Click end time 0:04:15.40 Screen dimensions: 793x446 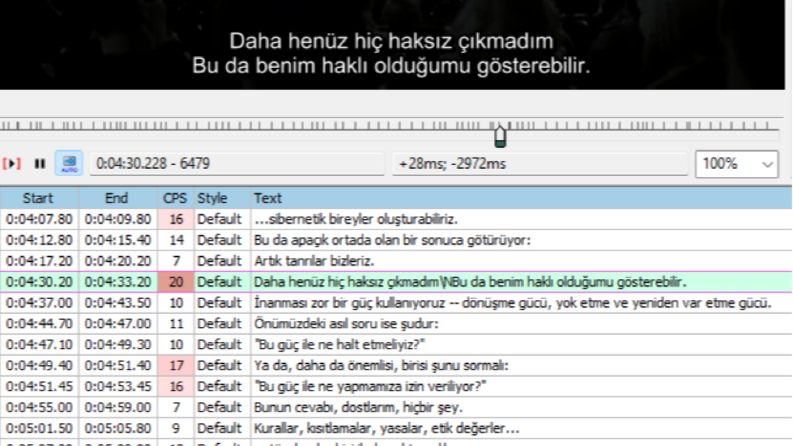click(118, 240)
